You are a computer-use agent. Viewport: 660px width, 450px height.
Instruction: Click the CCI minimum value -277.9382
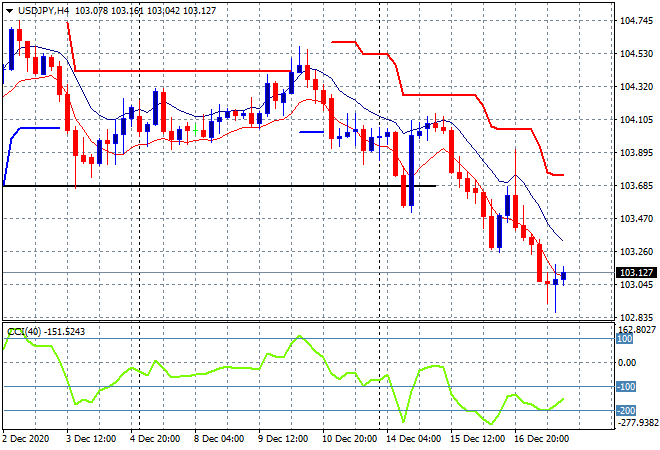[x=637, y=422]
